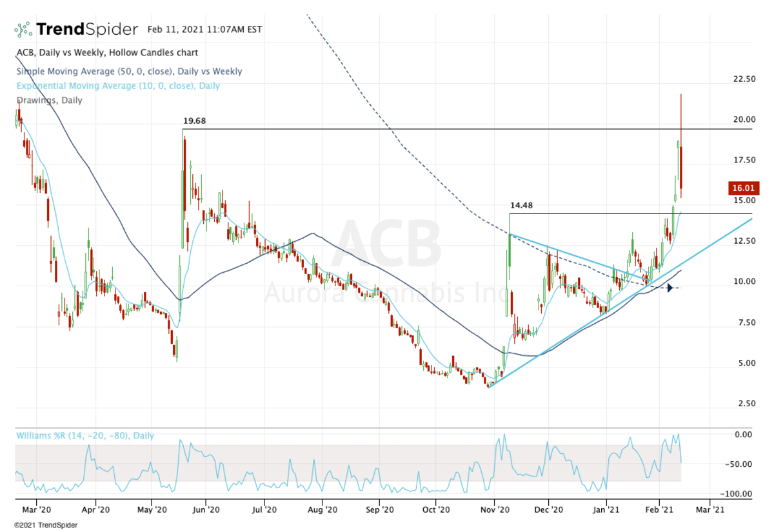Screen dimensions: 774x532
Task: Click the Aug '20 date axis label
Action: (322, 509)
